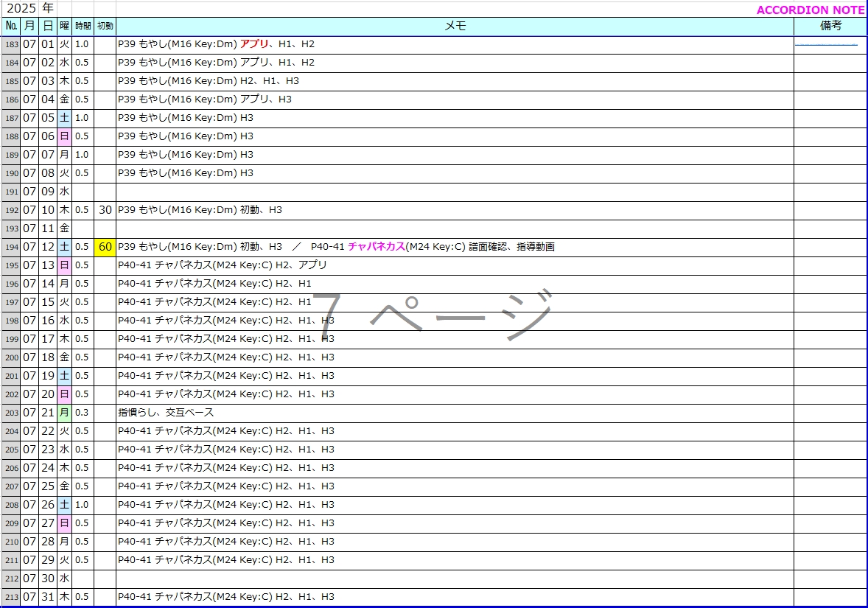Select the "月" column header cell

click(x=29, y=26)
